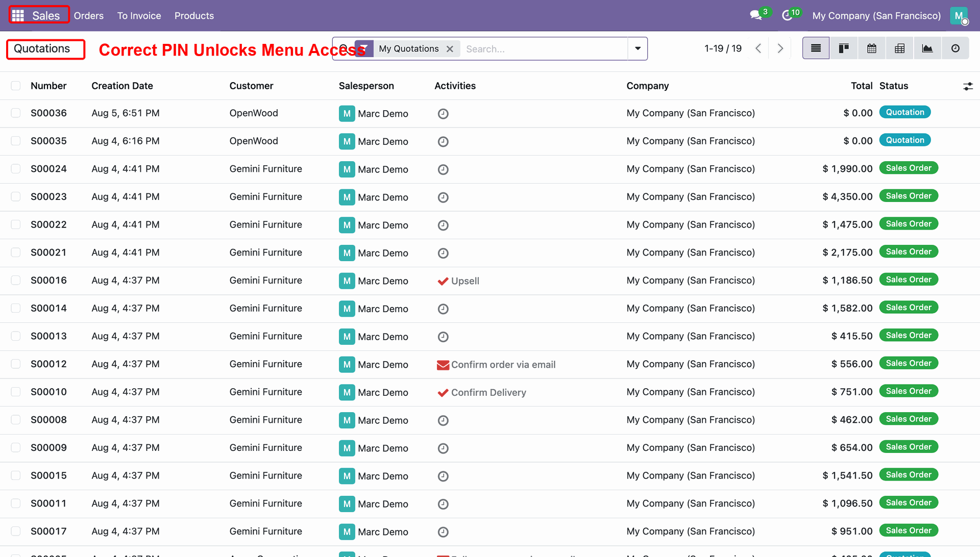Image resolution: width=980 pixels, height=557 pixels.
Task: Open the Confirm Delivery activity on S00010
Action: [482, 393]
